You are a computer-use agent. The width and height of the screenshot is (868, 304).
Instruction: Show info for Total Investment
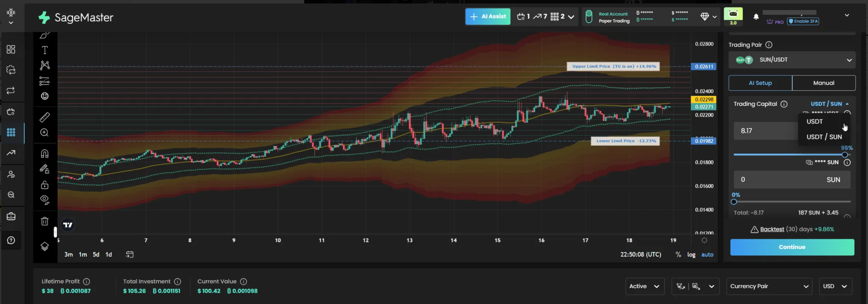click(x=178, y=281)
